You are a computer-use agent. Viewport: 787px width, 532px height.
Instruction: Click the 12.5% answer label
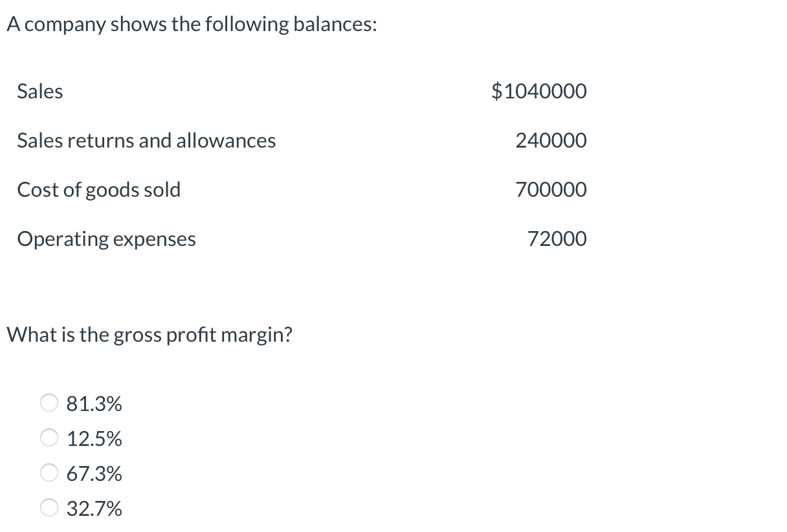94,438
